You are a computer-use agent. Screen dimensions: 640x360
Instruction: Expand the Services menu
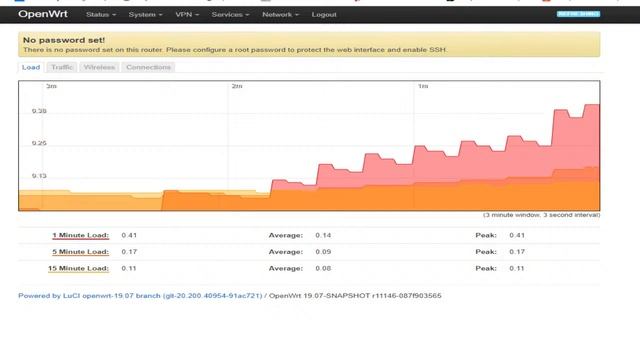[230, 15]
